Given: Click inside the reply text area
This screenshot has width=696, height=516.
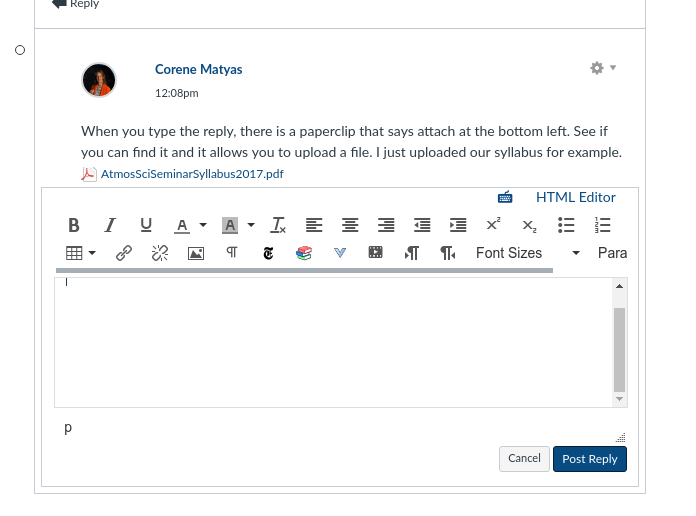Looking at the screenshot, I should pos(334,342).
